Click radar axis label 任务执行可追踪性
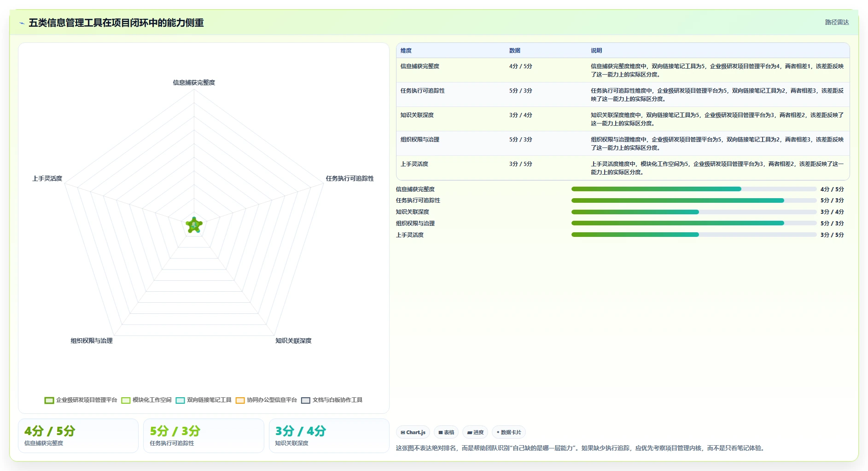 tap(350, 178)
